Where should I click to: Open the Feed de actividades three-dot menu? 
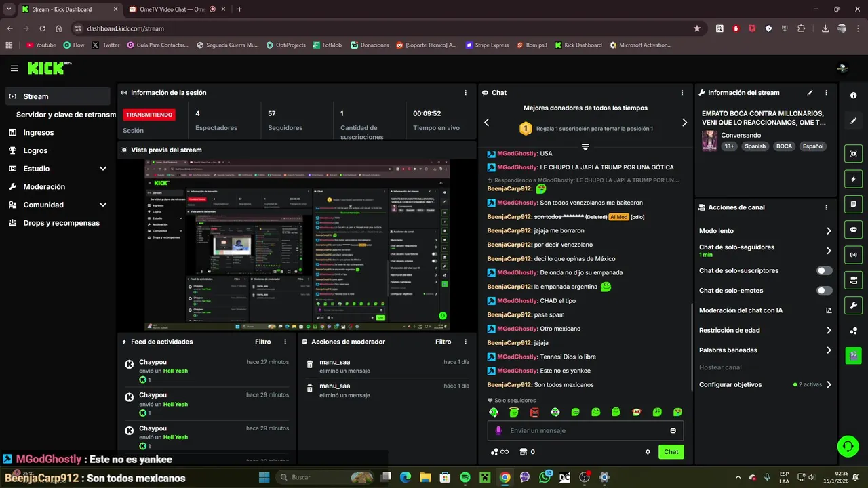[x=285, y=342]
